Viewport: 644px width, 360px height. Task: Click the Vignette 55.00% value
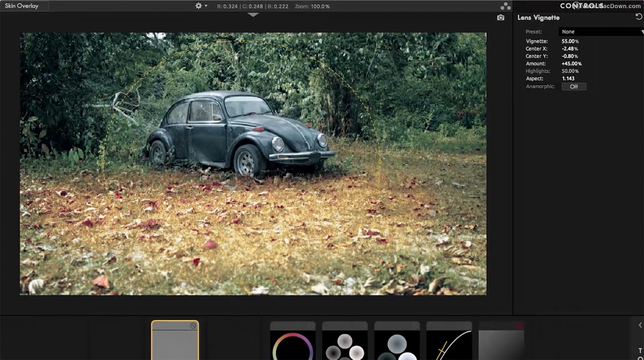(x=570, y=41)
